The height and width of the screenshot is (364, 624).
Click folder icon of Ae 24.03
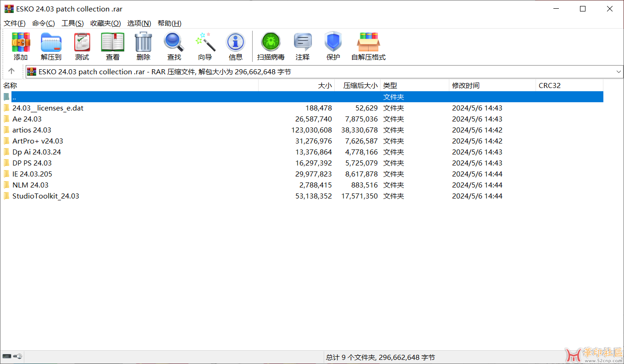6,119
